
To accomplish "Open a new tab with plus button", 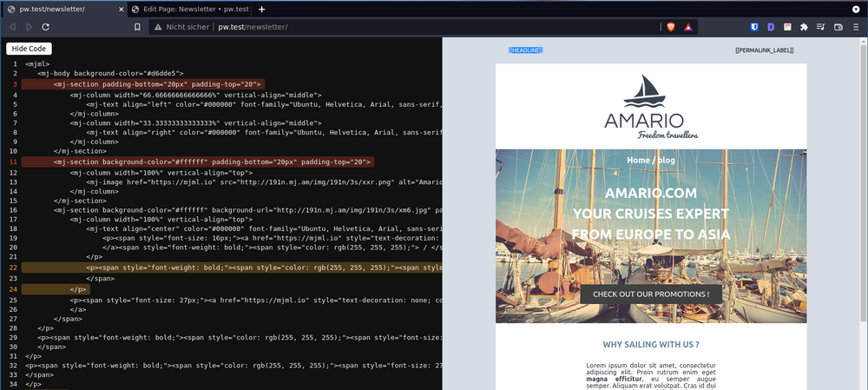I will pos(262,9).
